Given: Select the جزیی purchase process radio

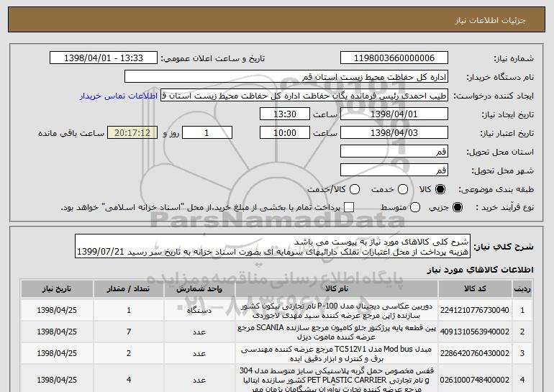Looking at the screenshot, I should pyautogui.click(x=458, y=208).
